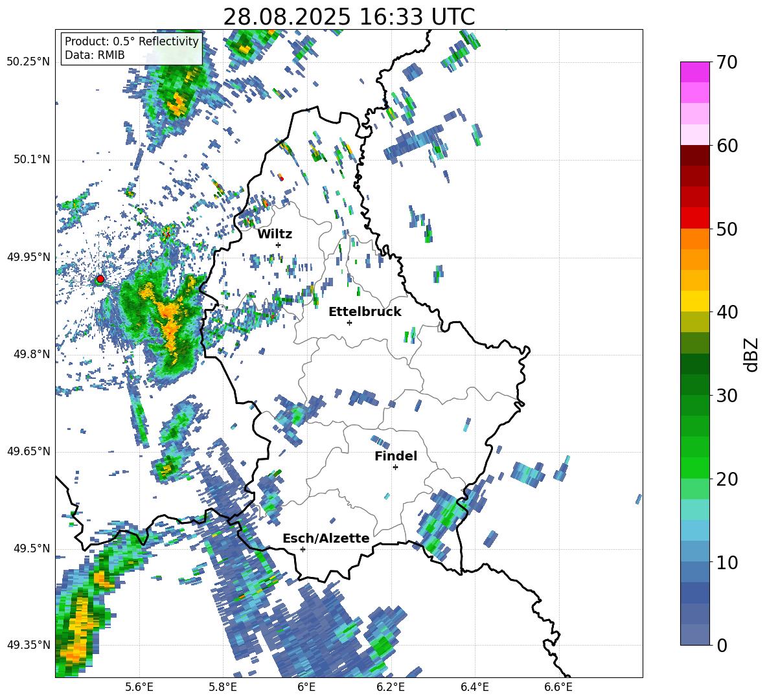Click the 49.5°N latitude label
This screenshot has width=767, height=700.
click(x=32, y=548)
